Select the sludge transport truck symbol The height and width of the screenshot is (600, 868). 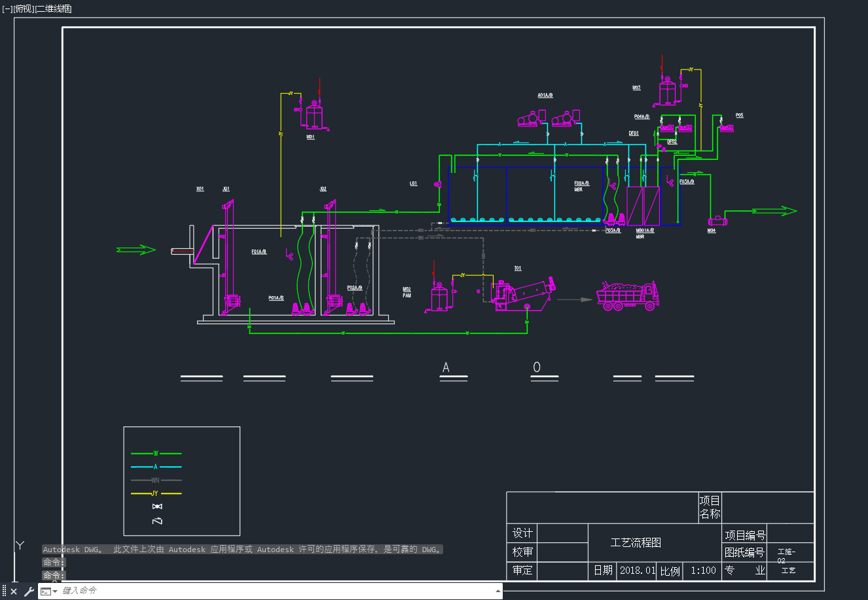tap(628, 295)
